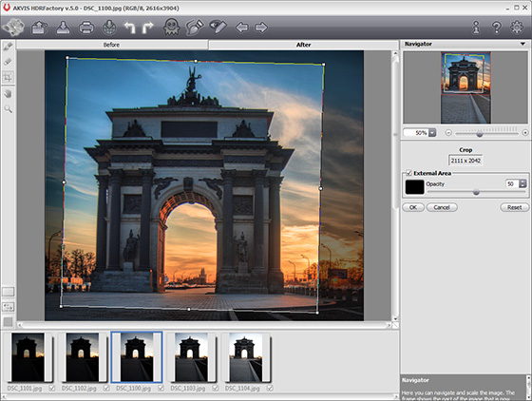The width and height of the screenshot is (532, 401).
Task: Click the gray square icon at toolbar bottom
Action: (8, 321)
